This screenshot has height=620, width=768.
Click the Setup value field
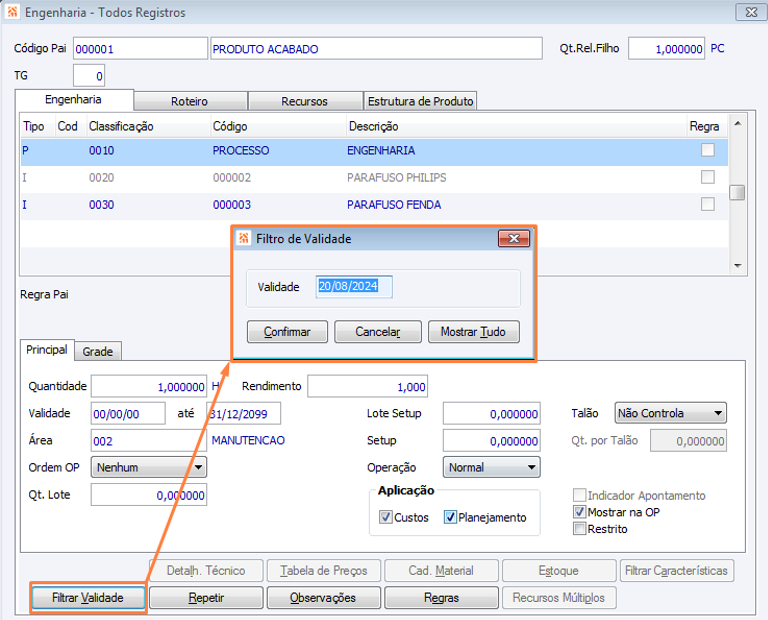pyautogui.click(x=491, y=440)
